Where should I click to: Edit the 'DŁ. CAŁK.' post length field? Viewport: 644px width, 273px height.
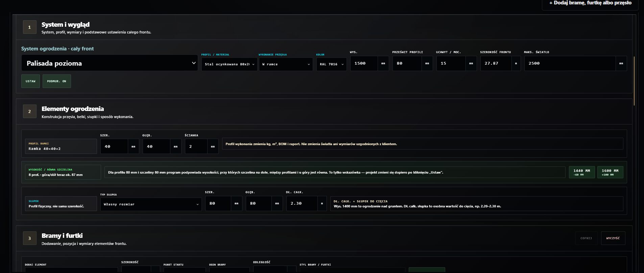click(302, 203)
